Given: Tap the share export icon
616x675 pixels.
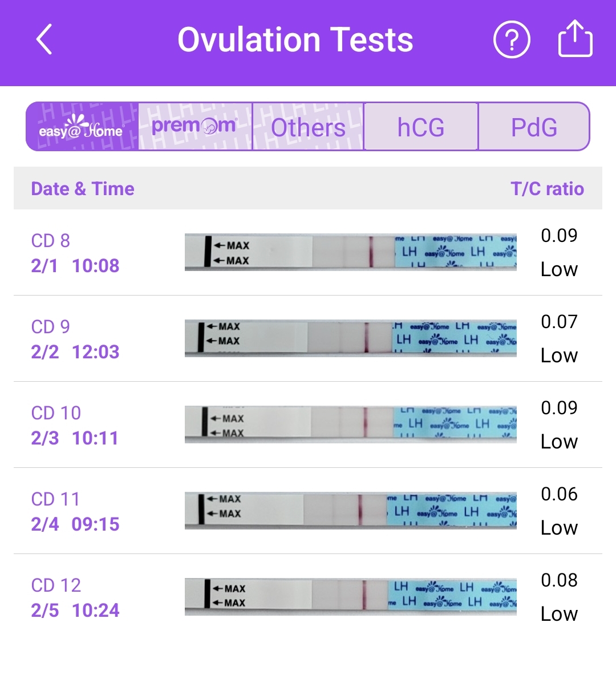Looking at the screenshot, I should tap(574, 39).
